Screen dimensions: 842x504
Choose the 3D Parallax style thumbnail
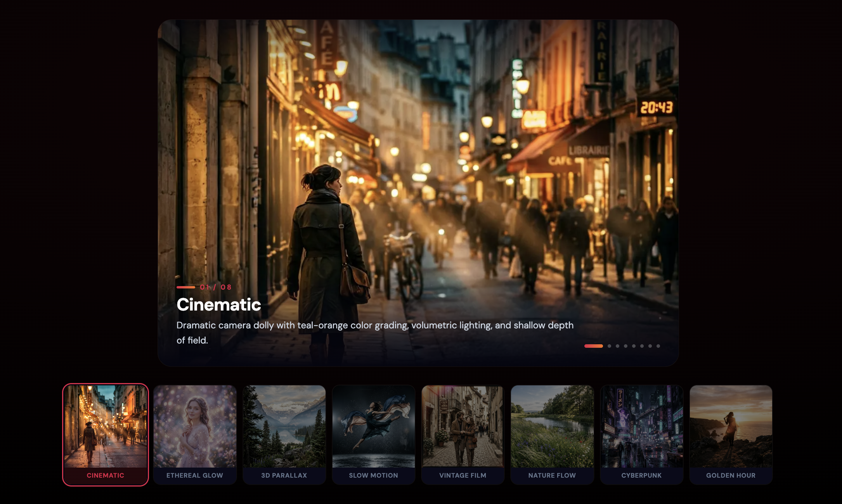click(284, 434)
